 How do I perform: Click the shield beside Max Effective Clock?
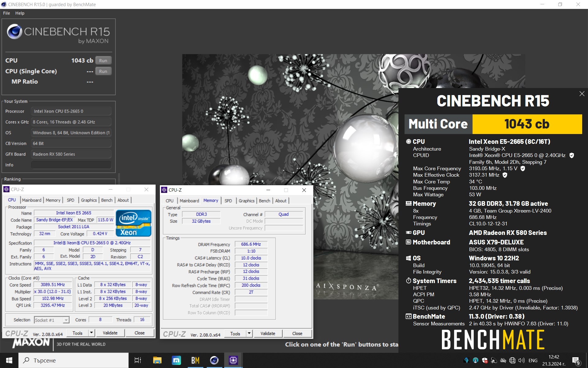coord(505,175)
